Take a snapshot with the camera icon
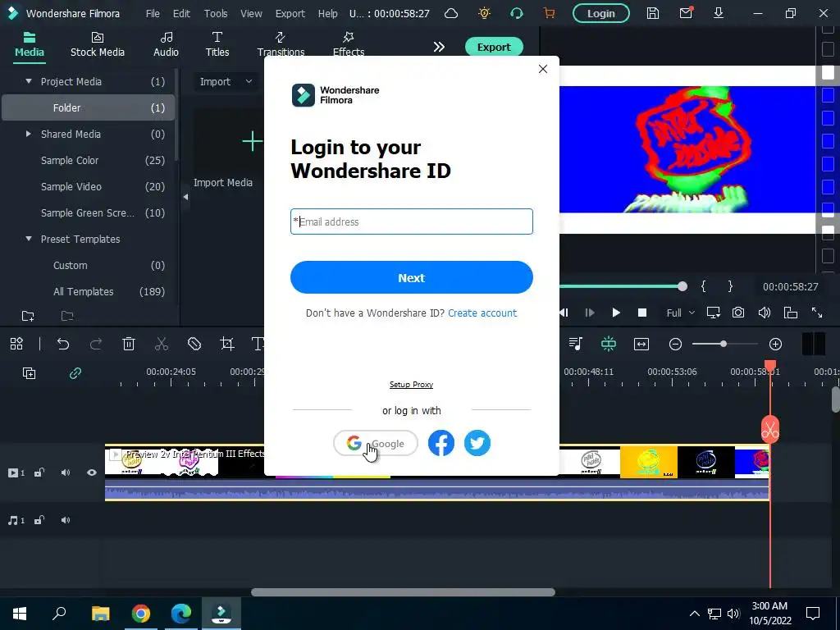The width and height of the screenshot is (840, 630). pyautogui.click(x=738, y=313)
